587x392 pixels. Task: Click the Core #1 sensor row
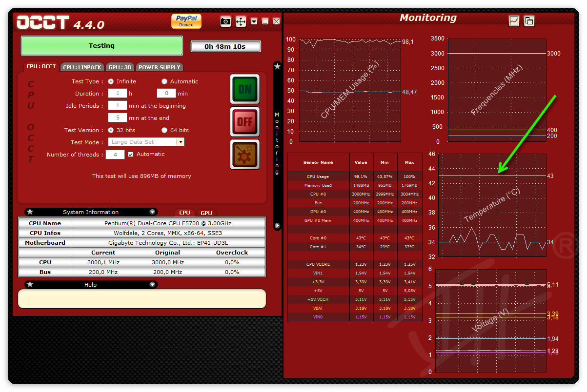355,247
